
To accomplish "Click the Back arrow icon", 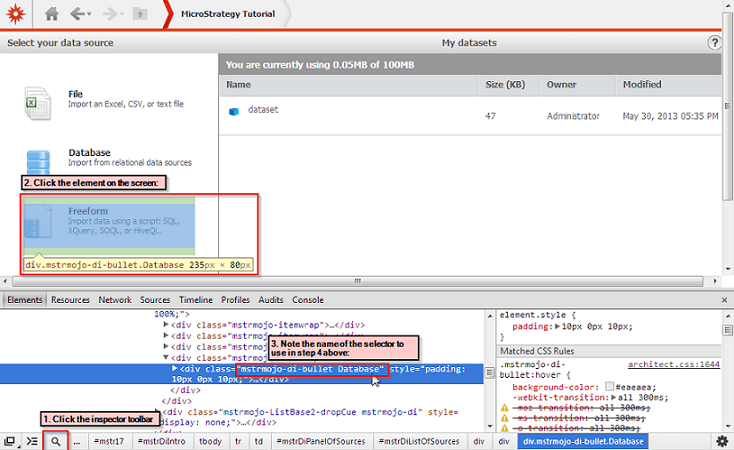I will pos(77,14).
